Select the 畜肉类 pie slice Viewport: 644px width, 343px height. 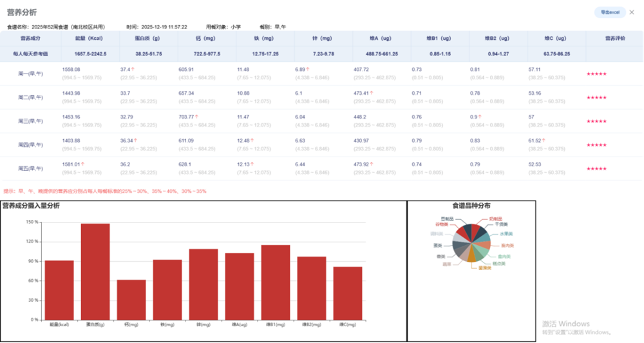pos(486,246)
